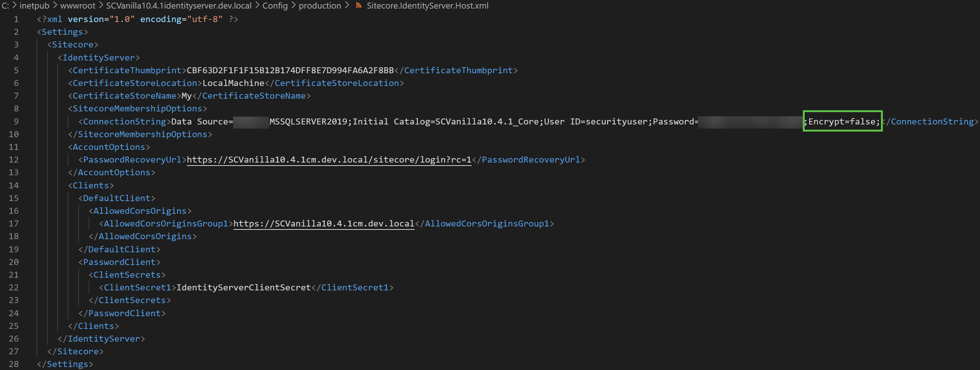Image resolution: width=980 pixels, height=370 pixels.
Task: Click the Config folder in the breadcrumb
Action: tap(275, 5)
